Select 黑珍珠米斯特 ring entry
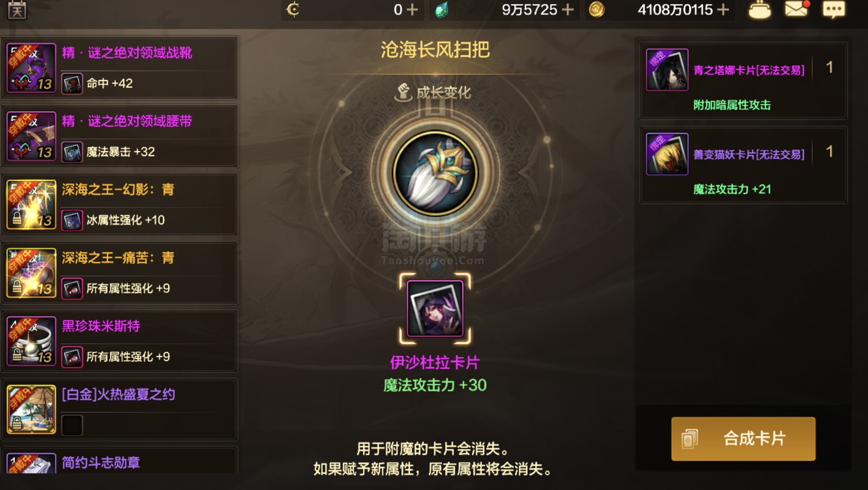The width and height of the screenshot is (868, 490). [x=119, y=341]
